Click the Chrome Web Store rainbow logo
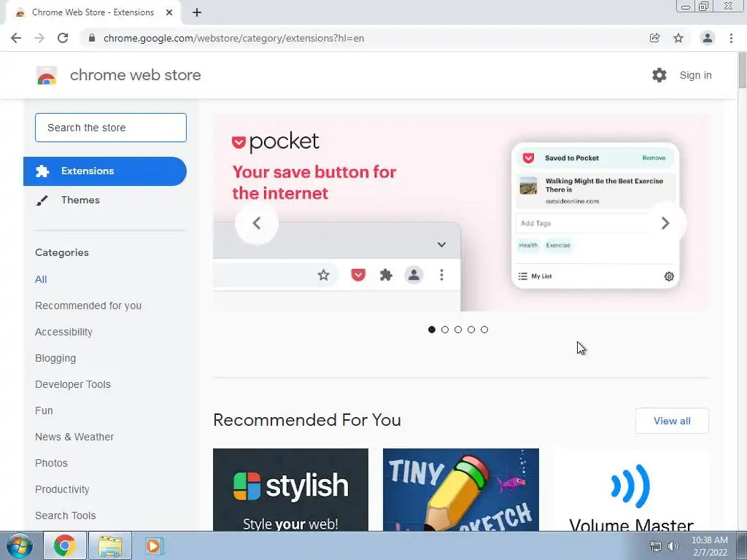This screenshot has width=747, height=560. [47, 75]
